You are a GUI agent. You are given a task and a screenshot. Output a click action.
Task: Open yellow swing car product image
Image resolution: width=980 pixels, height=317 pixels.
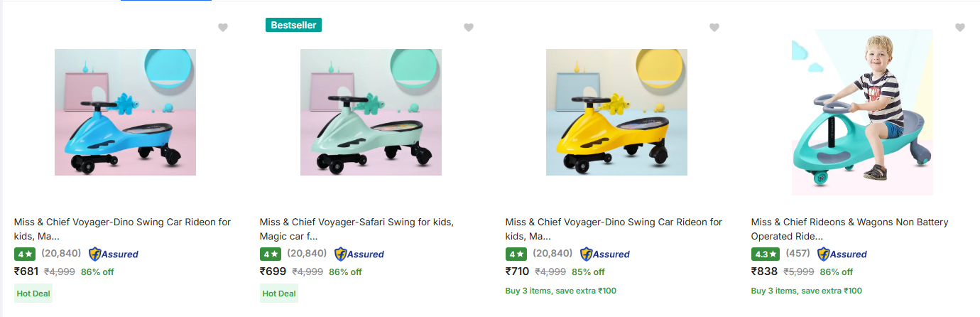click(616, 112)
